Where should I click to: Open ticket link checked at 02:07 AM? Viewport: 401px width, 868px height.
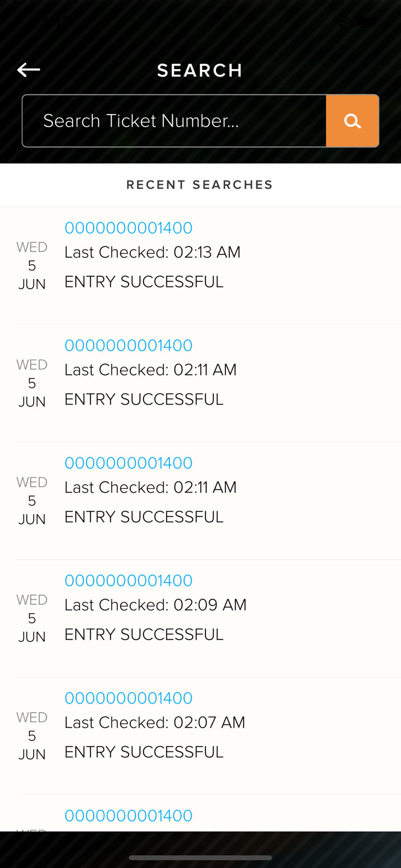click(128, 698)
